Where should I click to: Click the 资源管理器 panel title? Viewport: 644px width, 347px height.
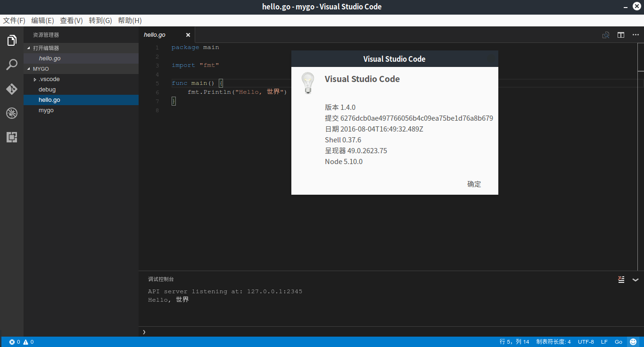click(46, 35)
